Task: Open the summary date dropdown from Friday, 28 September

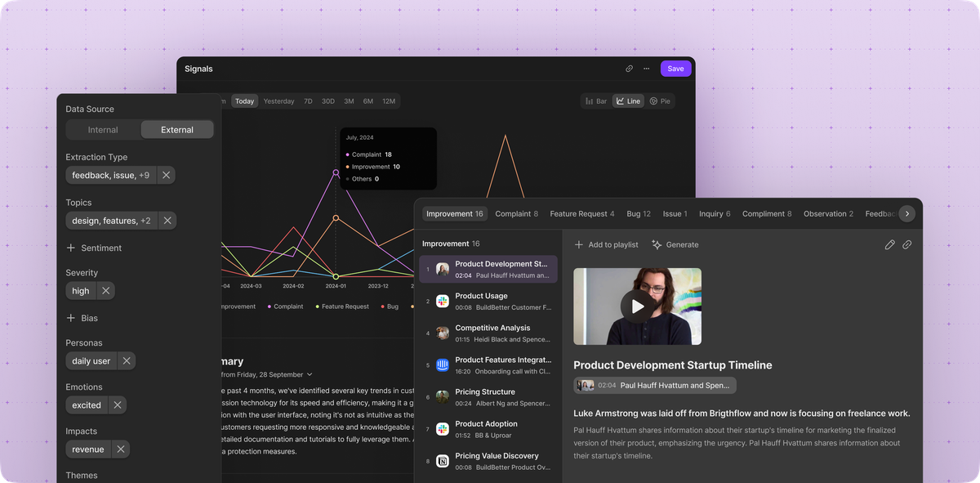Action: pos(267,374)
